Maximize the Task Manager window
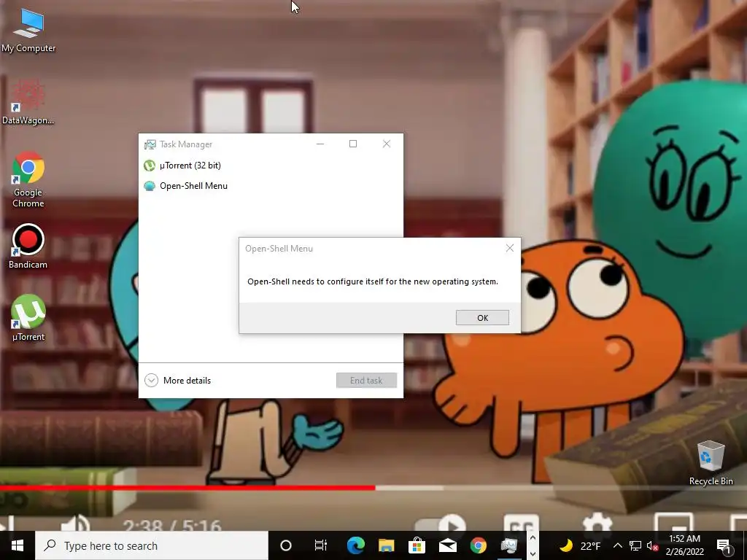Image resolution: width=747 pixels, height=560 pixels. point(353,144)
